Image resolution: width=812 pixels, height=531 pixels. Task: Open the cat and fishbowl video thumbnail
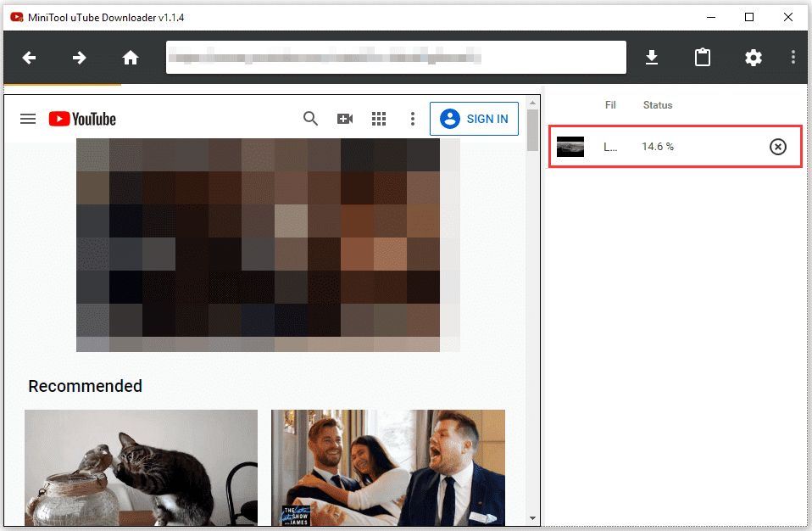(141, 467)
